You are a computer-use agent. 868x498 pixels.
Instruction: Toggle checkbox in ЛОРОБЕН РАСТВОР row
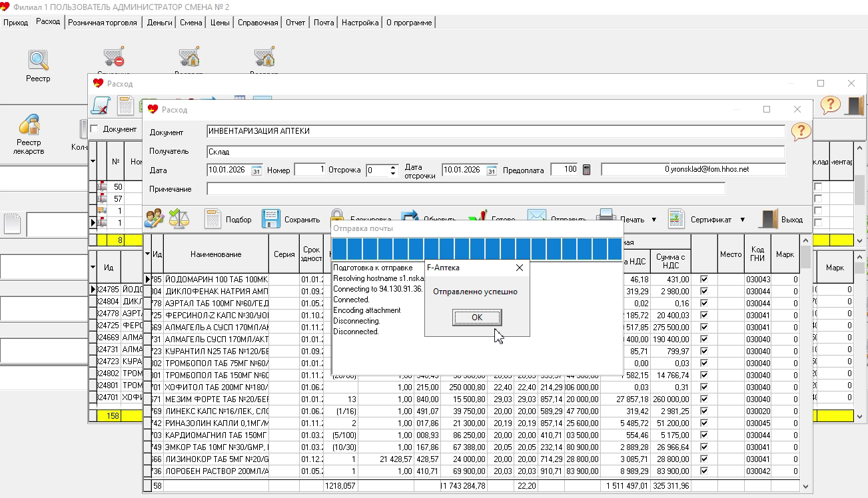click(703, 471)
